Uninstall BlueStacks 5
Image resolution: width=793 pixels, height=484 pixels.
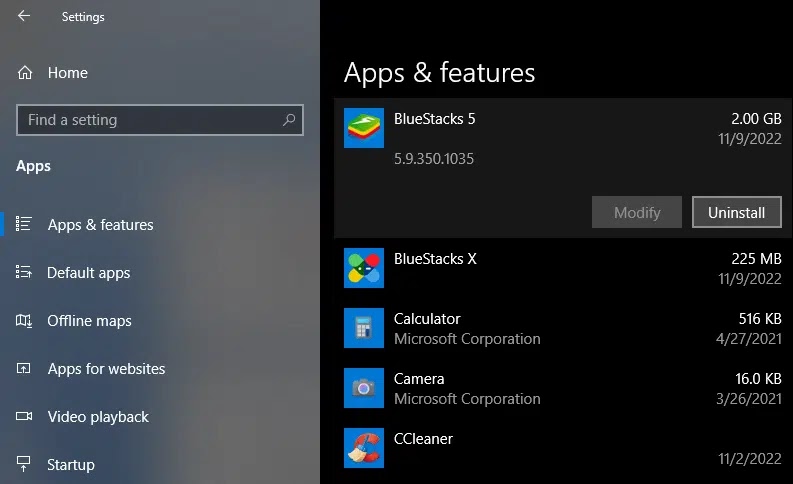[736, 212]
